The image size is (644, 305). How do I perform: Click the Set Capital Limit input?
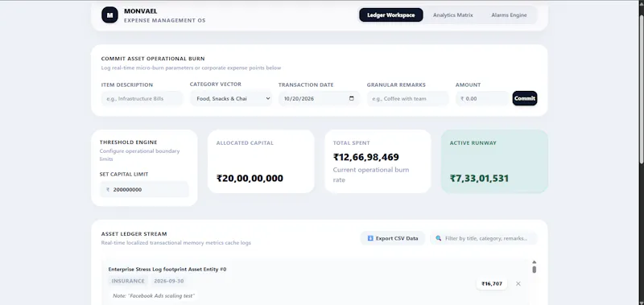[144, 190]
